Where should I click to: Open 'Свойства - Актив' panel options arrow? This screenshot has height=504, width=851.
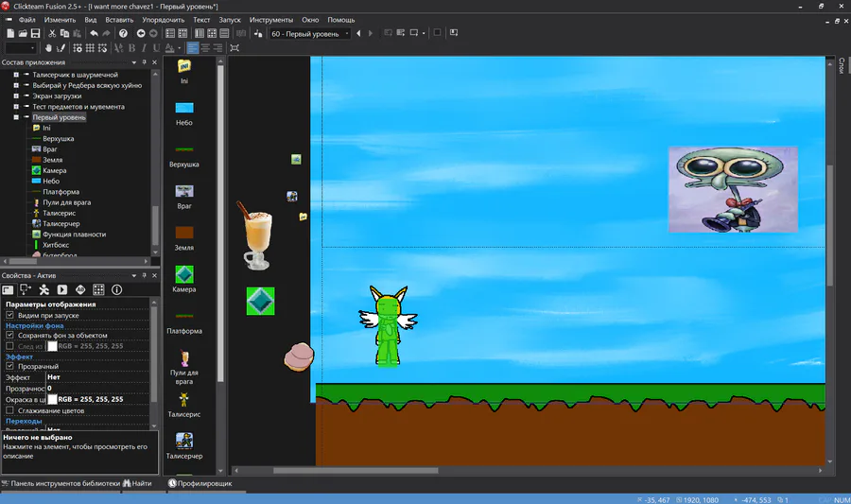pos(134,276)
